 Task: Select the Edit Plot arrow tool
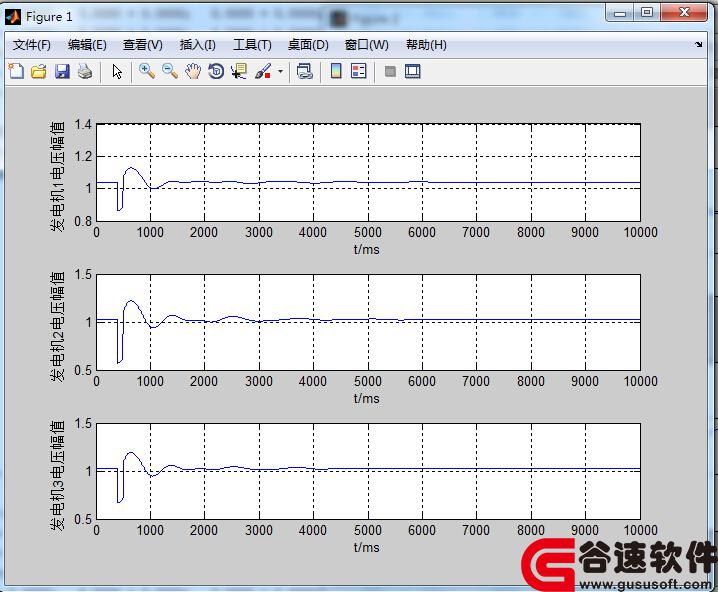pos(117,71)
